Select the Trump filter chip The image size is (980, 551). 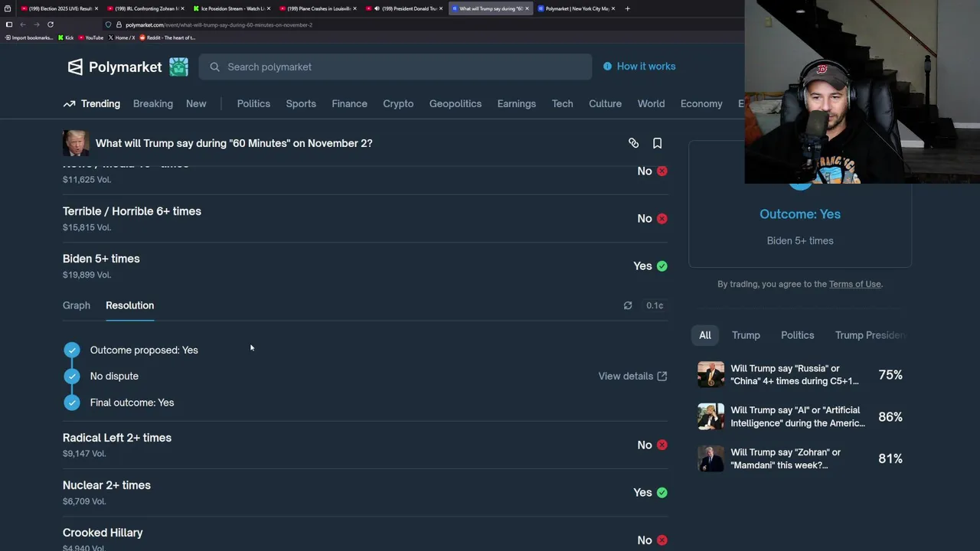(746, 335)
